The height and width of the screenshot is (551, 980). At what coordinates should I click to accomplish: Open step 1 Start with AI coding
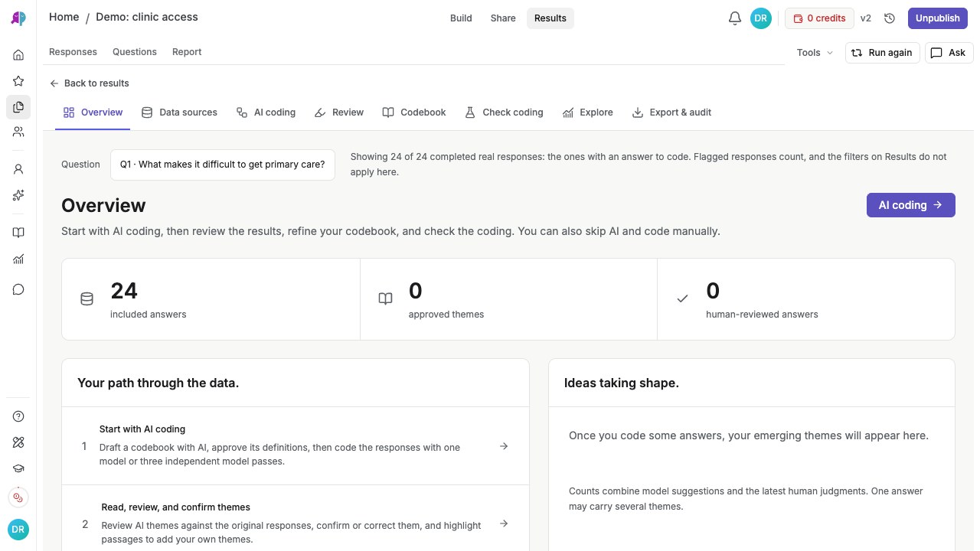[296, 445]
